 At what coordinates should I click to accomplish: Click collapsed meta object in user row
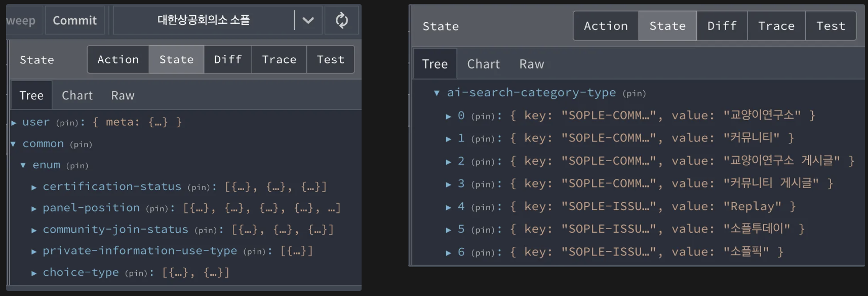[137, 122]
